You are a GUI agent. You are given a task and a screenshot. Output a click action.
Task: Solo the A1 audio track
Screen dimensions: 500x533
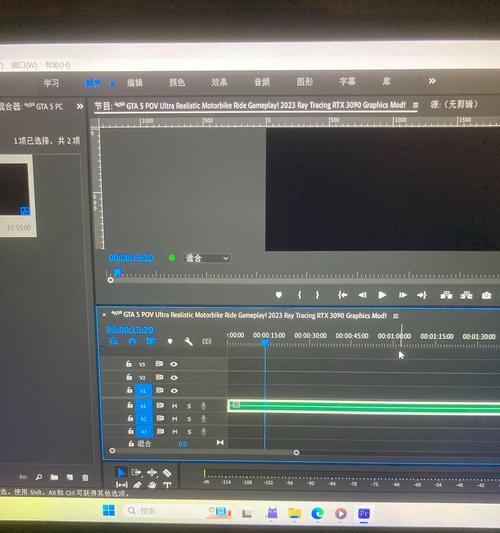[x=189, y=406]
